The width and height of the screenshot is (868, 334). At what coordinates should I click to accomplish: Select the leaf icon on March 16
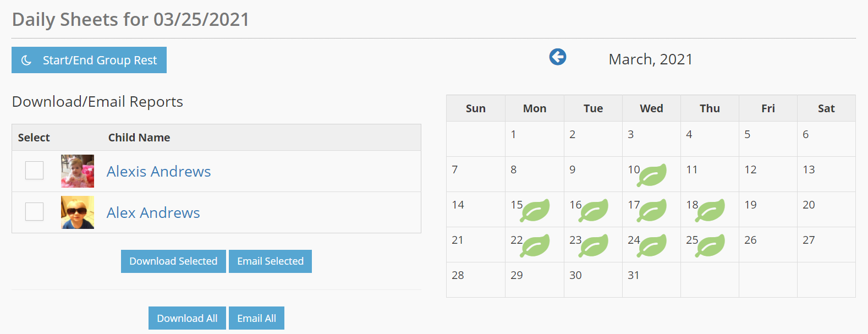pyautogui.click(x=594, y=210)
